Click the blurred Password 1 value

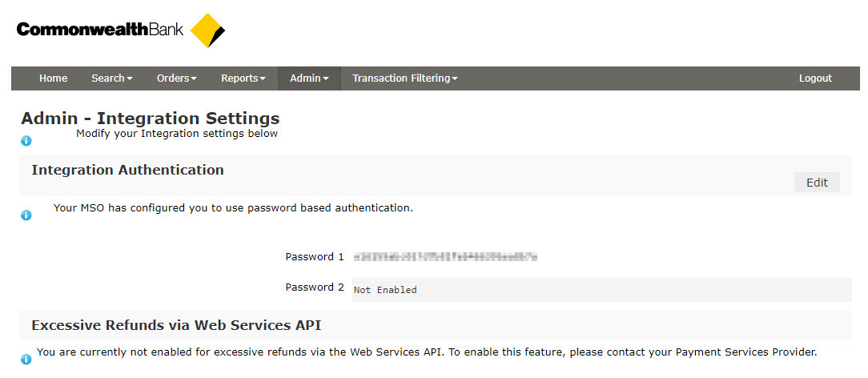tap(444, 257)
